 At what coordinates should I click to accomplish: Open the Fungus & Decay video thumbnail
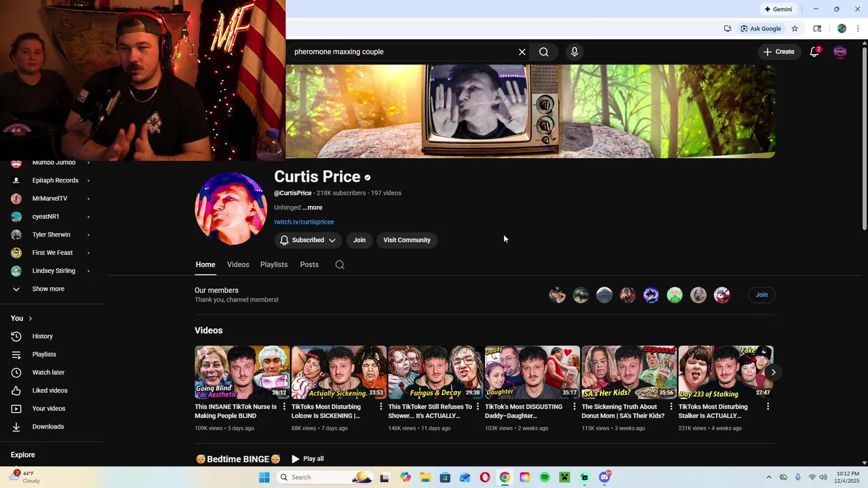tap(435, 372)
